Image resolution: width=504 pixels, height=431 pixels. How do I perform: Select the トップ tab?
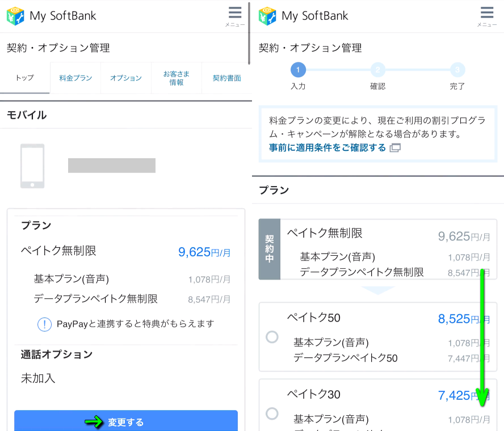coord(25,78)
